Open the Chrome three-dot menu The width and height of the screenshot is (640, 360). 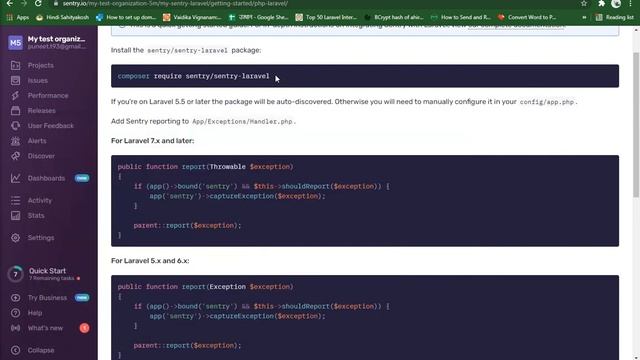[x=631, y=3]
